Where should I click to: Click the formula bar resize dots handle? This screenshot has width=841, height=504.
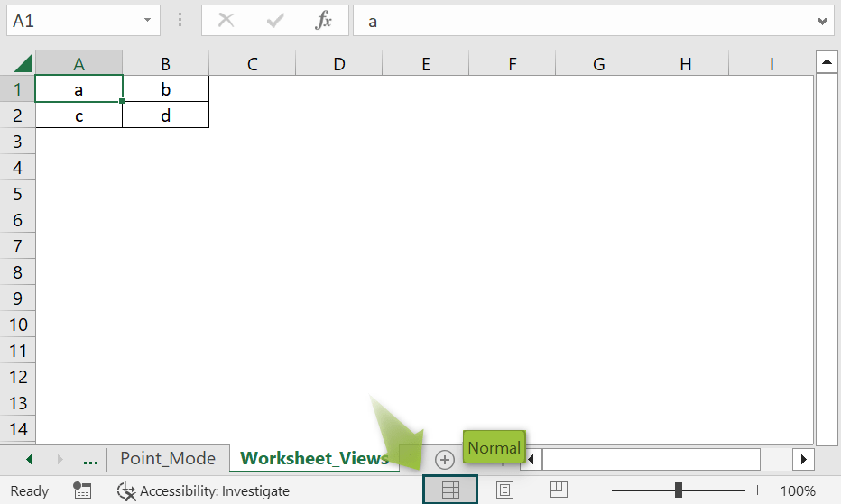(180, 21)
